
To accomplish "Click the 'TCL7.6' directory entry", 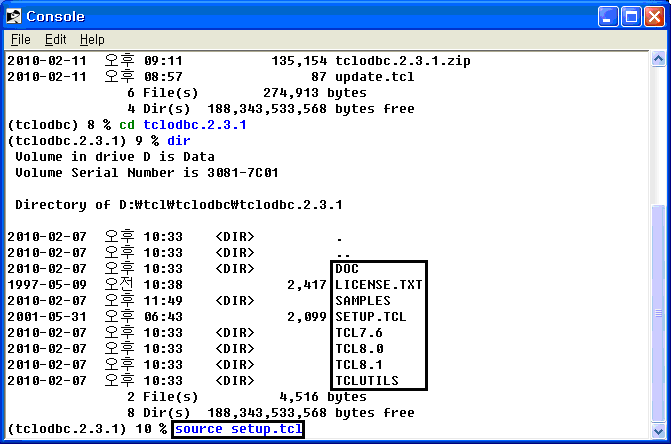I will 359,333.
